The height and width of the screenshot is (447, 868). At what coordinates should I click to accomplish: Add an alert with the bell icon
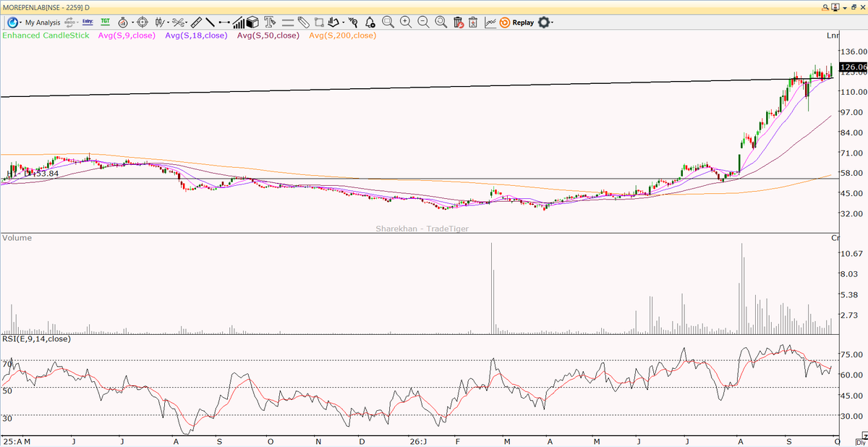pyautogui.click(x=370, y=22)
